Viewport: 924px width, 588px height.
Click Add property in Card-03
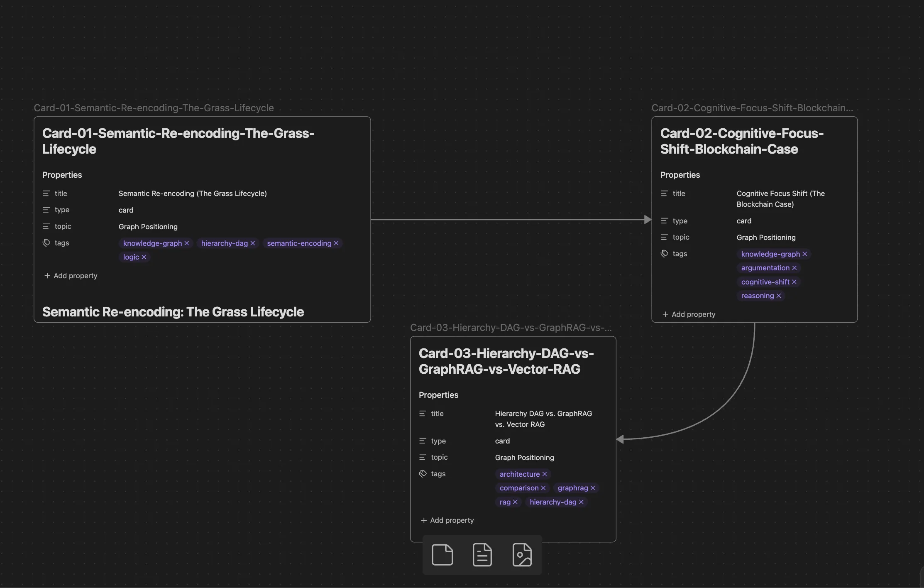point(447,520)
